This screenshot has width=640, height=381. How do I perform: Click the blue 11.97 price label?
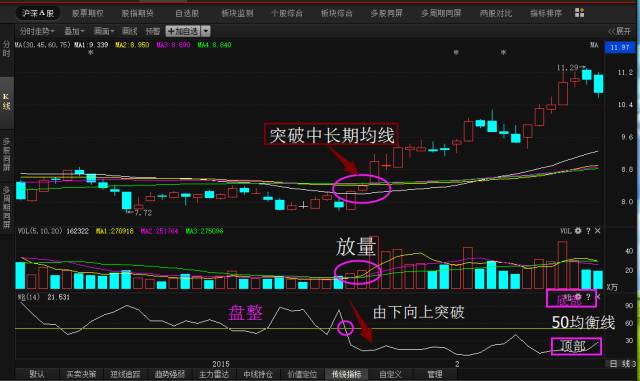(620, 47)
